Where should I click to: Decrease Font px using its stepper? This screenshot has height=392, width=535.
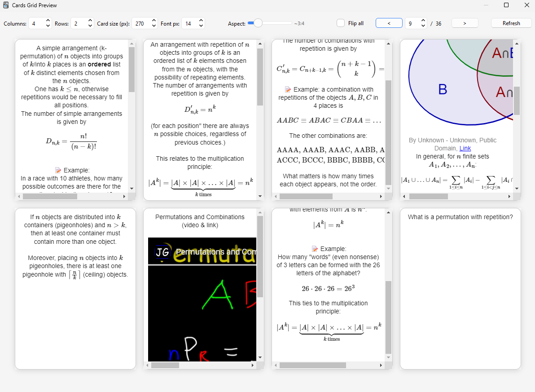(x=201, y=26)
